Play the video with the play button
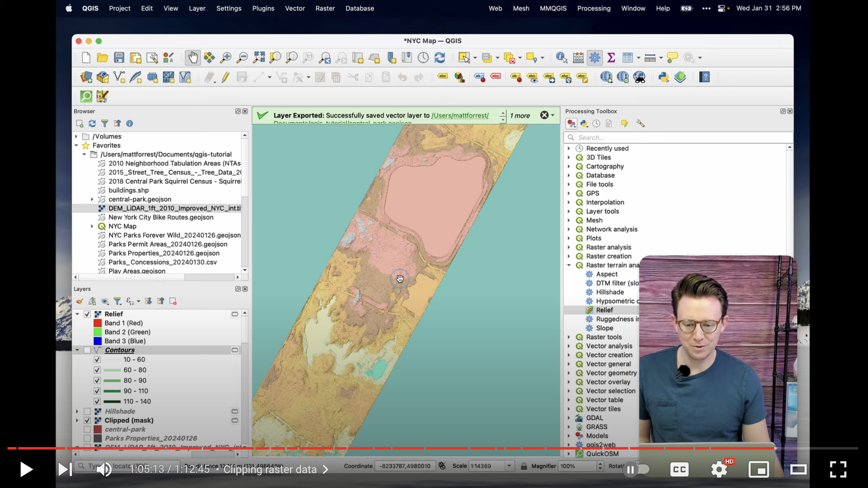Screen dimensions: 868x488 pyautogui.click(x=26, y=469)
